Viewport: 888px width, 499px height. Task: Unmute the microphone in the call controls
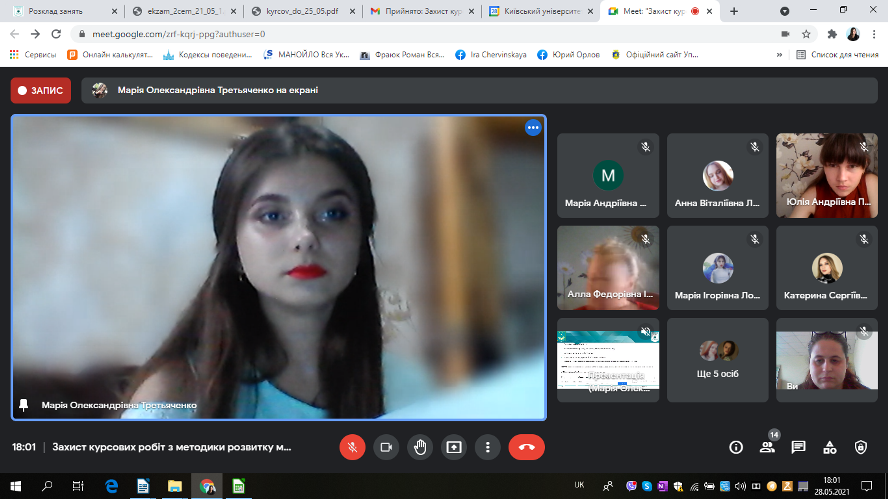tap(352, 447)
